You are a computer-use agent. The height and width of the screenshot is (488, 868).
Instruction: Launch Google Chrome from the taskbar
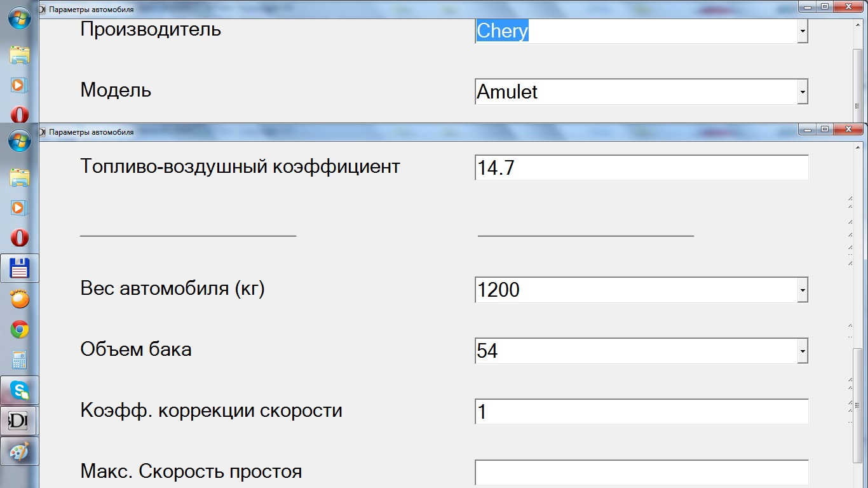tap(20, 329)
